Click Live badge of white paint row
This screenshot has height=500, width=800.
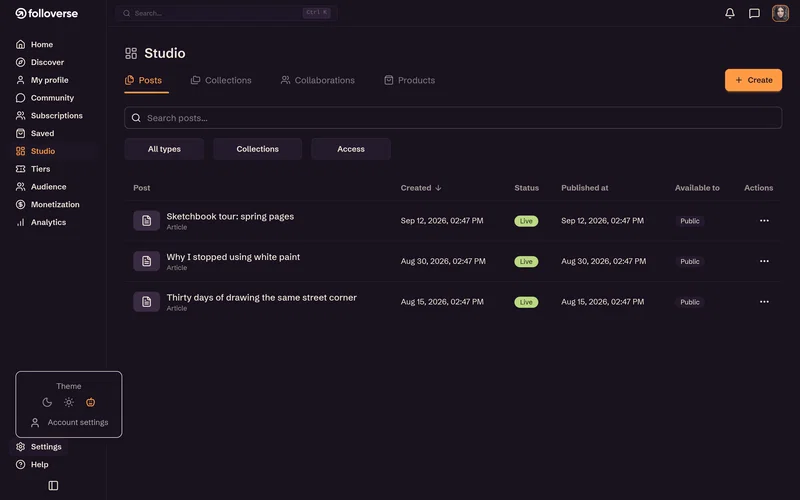(x=526, y=261)
